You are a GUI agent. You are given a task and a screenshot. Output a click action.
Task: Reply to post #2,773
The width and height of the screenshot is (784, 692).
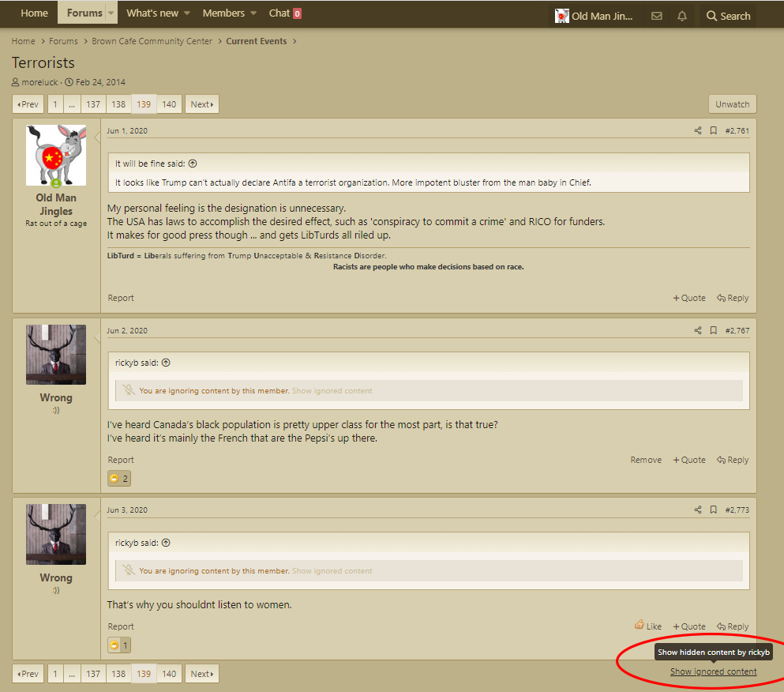click(733, 626)
